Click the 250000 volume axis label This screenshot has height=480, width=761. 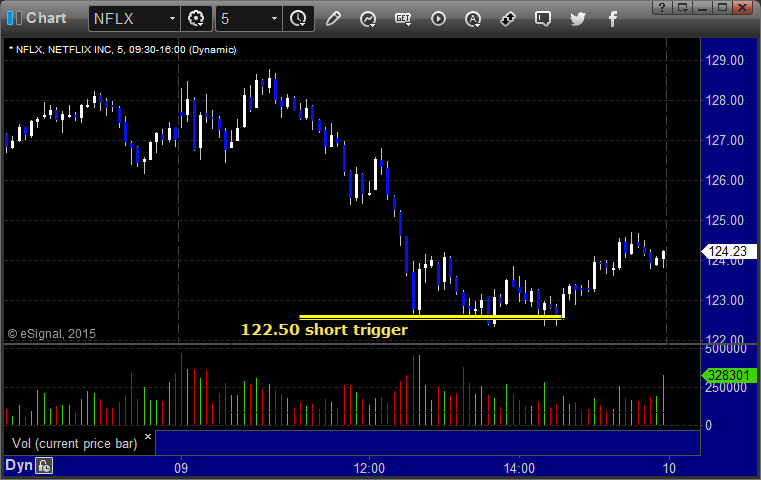pos(726,387)
